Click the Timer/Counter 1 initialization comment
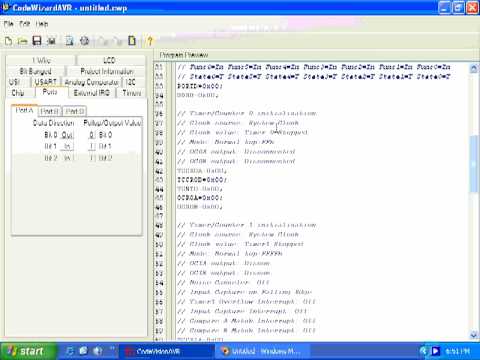Image resolution: width=480 pixels, height=360 pixels. click(x=247, y=225)
